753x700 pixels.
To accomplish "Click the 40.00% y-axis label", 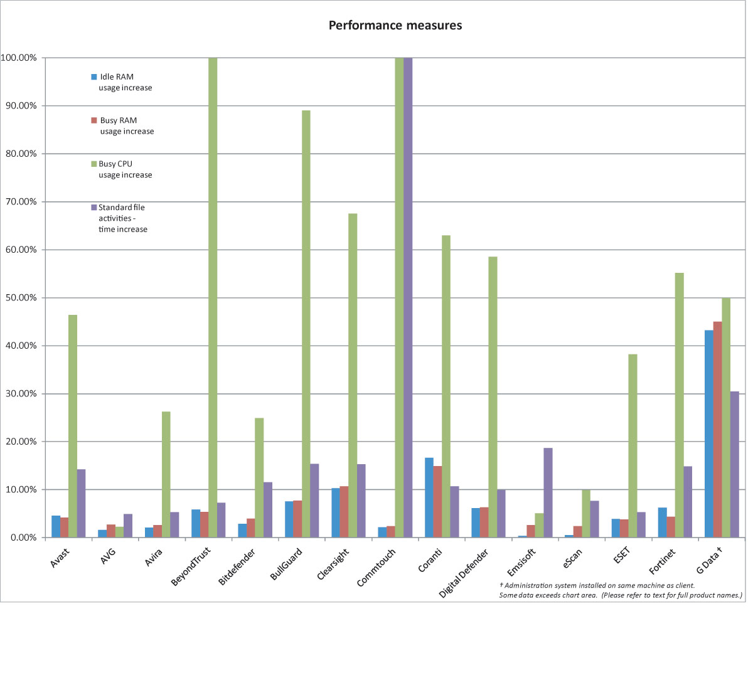I will (x=21, y=346).
